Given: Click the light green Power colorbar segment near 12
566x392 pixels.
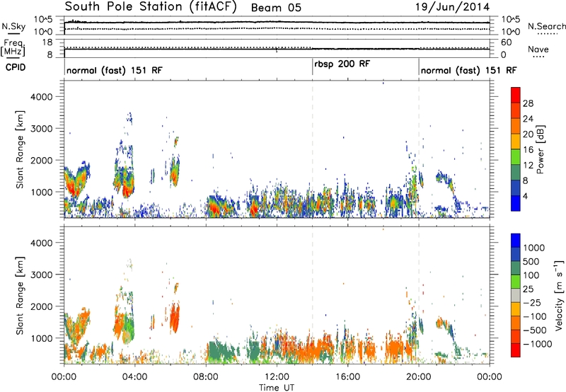Looking at the screenshot, I should tap(516, 156).
